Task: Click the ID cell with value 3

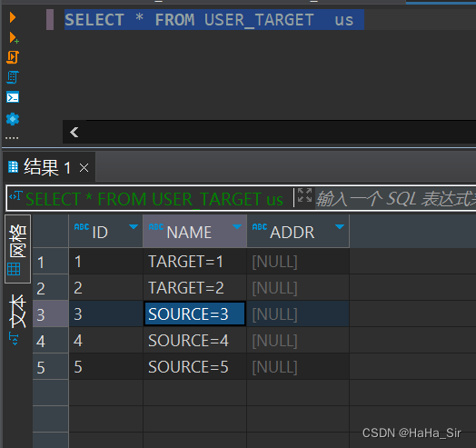Action: 106,314
